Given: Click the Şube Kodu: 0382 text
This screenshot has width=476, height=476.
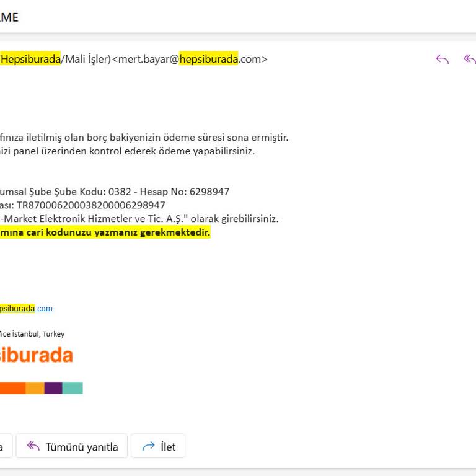Looking at the screenshot, I should click(92, 192).
